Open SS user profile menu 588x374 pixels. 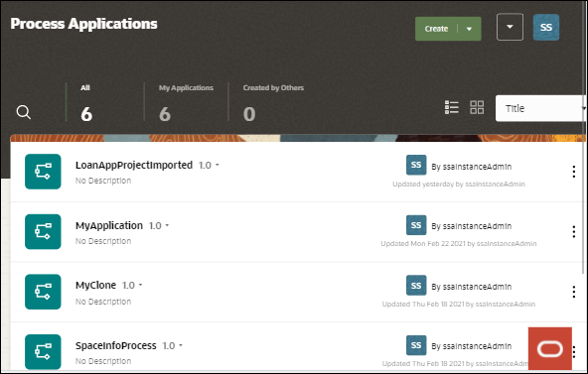pyautogui.click(x=546, y=27)
